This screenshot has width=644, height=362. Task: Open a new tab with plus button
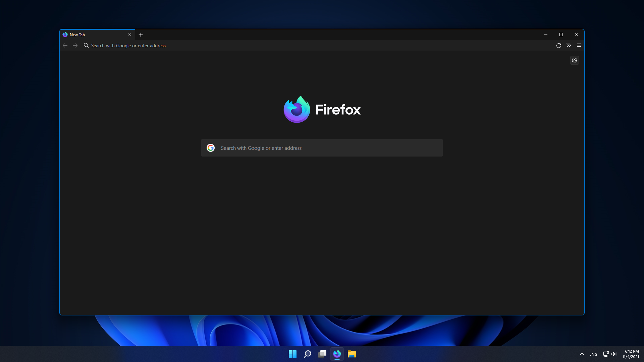pos(141,35)
